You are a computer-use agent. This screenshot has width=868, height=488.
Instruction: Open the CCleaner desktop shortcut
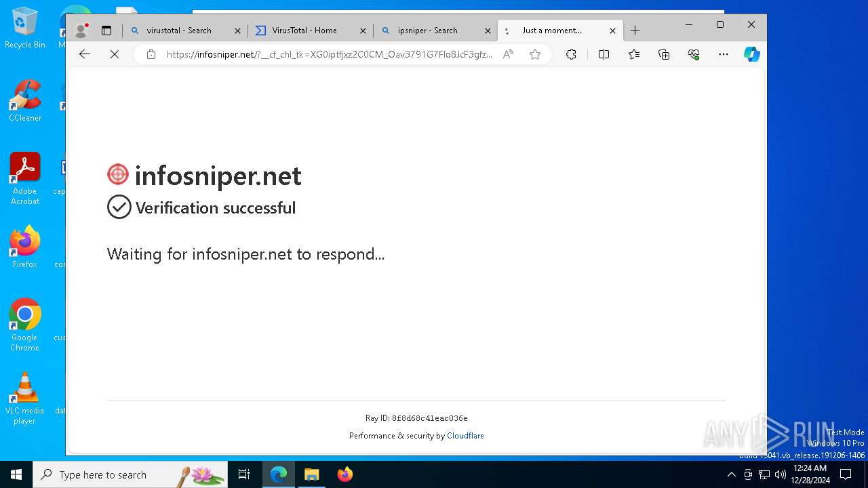[25, 101]
